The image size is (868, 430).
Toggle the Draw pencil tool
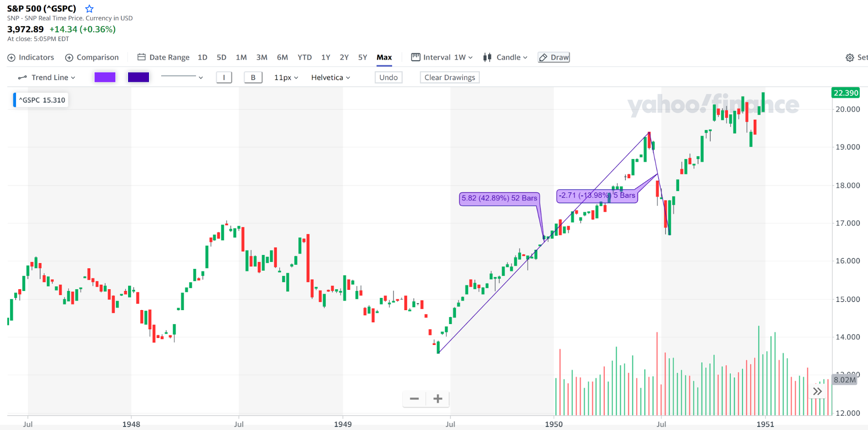(554, 57)
